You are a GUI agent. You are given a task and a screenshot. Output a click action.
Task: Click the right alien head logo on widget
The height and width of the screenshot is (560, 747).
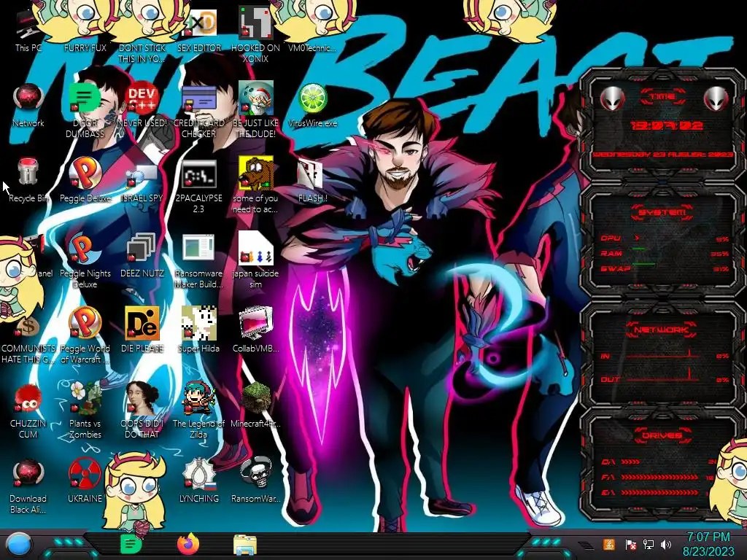(716, 98)
